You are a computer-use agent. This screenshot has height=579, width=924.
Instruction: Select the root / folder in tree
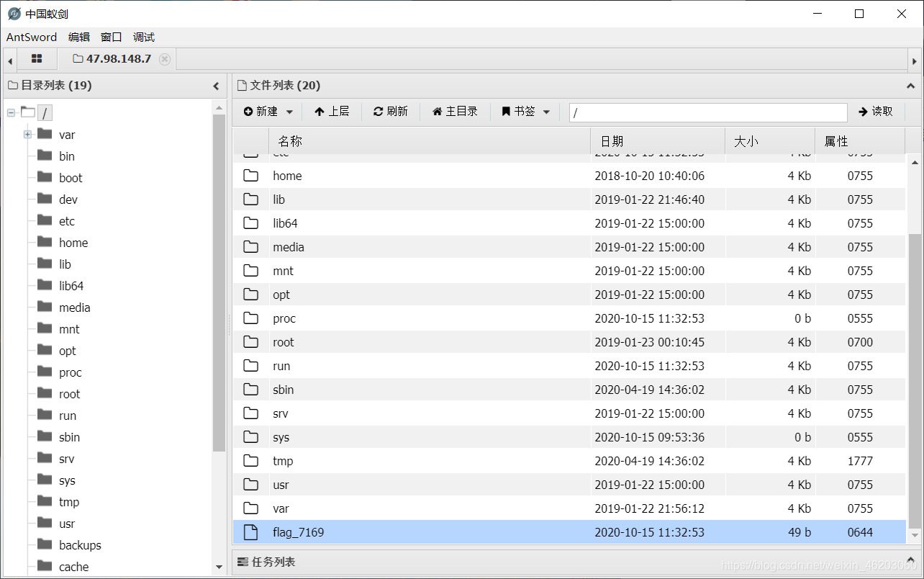pyautogui.click(x=45, y=113)
